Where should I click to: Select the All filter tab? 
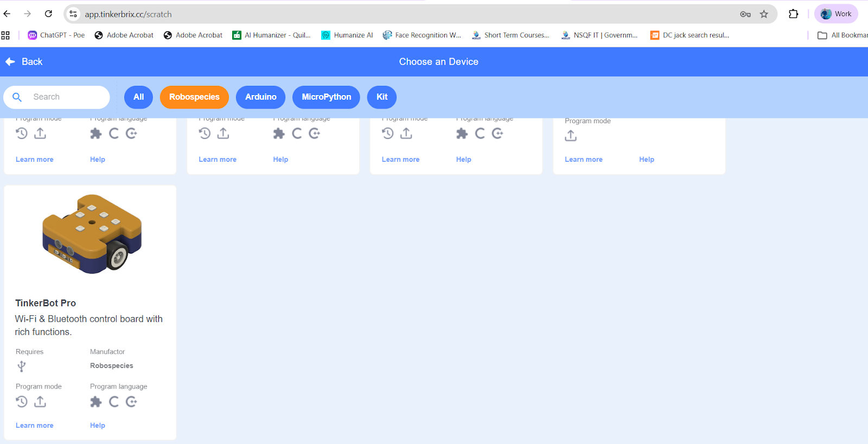pyautogui.click(x=138, y=97)
